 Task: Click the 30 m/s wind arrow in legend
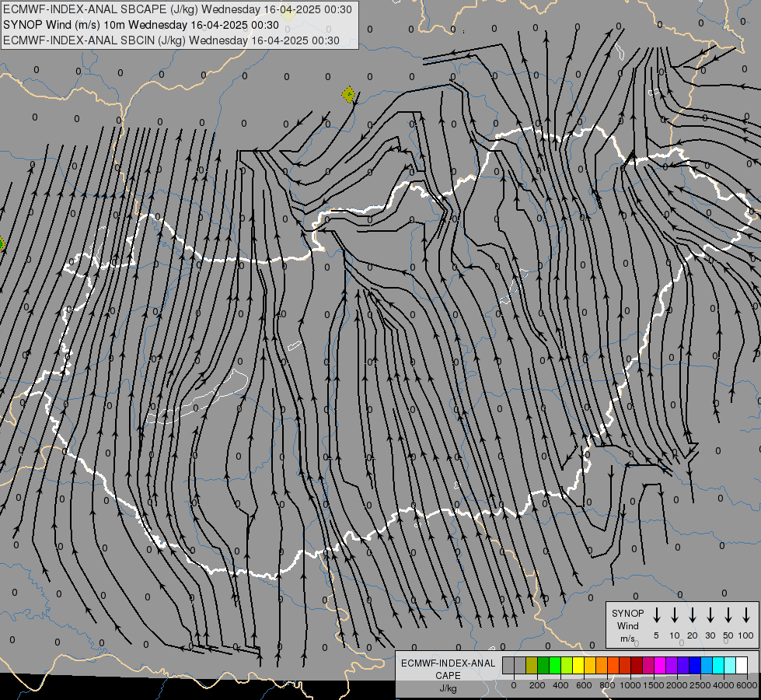tap(710, 615)
